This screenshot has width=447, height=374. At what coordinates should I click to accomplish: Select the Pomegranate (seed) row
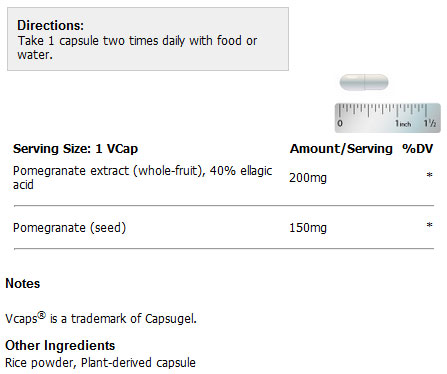coord(223,228)
